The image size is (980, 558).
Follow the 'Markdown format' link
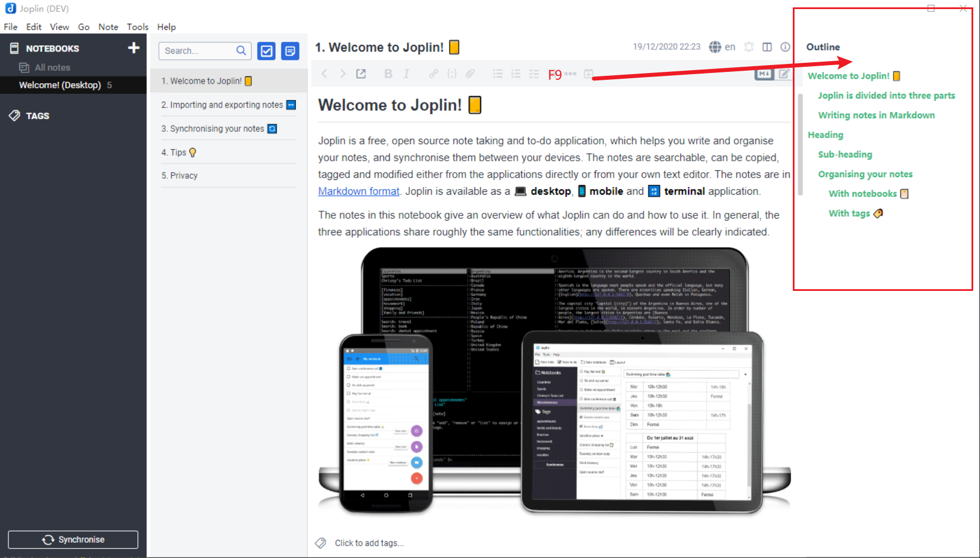pos(359,191)
